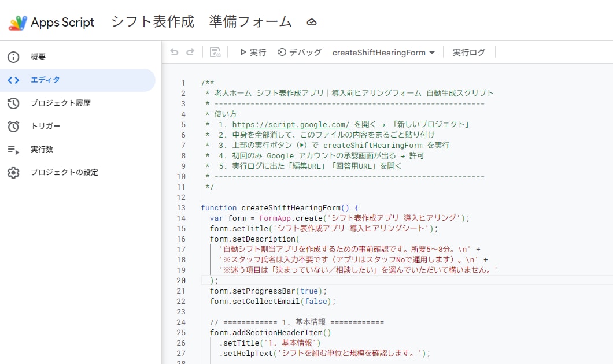Viewport: 613px width, 364px height.
Task: Select the エディタ code brackets icon
Action: click(13, 80)
